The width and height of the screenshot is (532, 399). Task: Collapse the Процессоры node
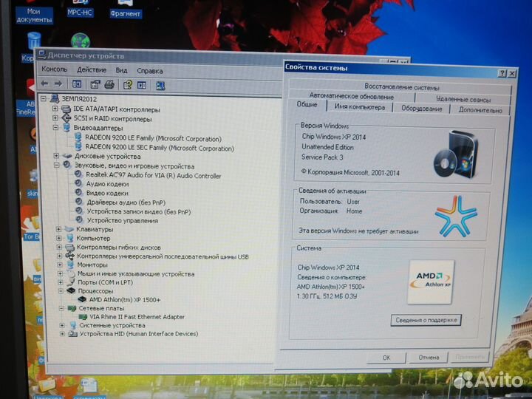[x=61, y=291]
